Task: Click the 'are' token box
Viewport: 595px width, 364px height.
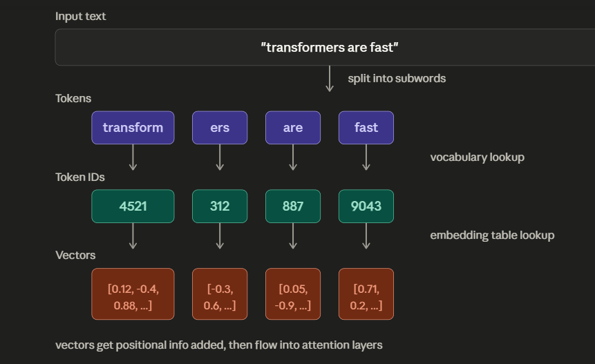Action: [x=293, y=127]
